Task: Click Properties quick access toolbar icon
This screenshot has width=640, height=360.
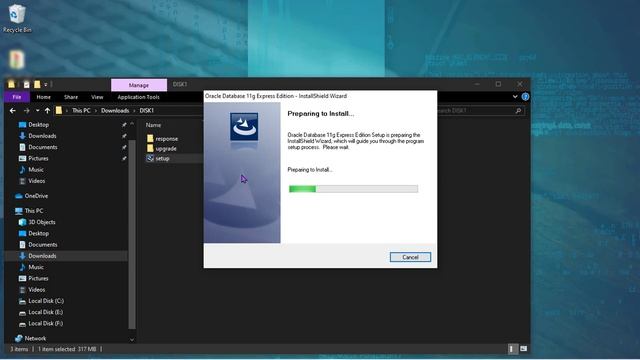Action: point(27,84)
